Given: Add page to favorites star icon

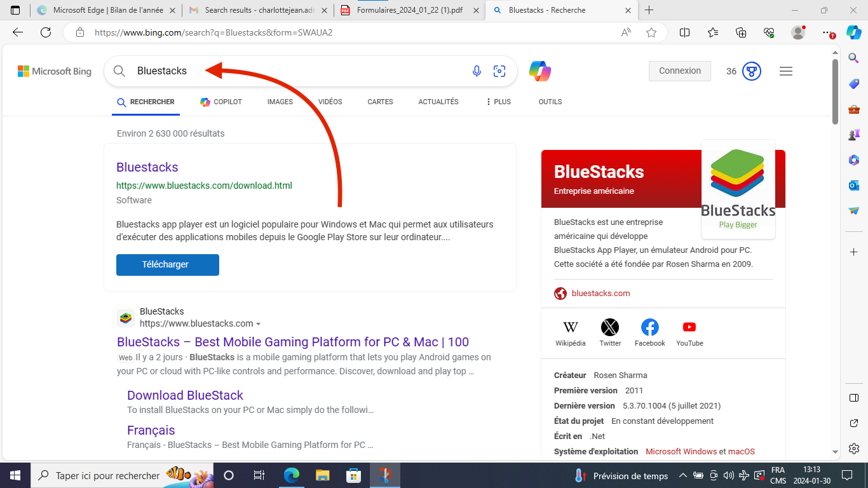Looking at the screenshot, I should click(x=651, y=32).
